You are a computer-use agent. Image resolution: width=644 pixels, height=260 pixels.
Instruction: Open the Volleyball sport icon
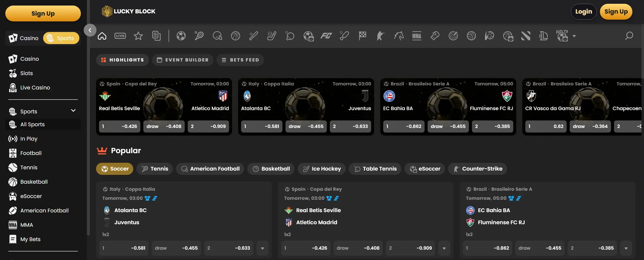(471, 36)
